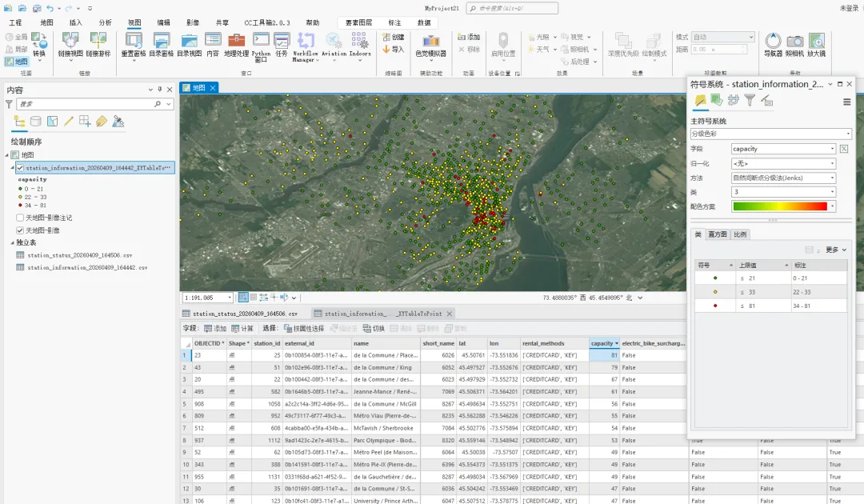Toggle visibility of station_information layer

[20, 169]
